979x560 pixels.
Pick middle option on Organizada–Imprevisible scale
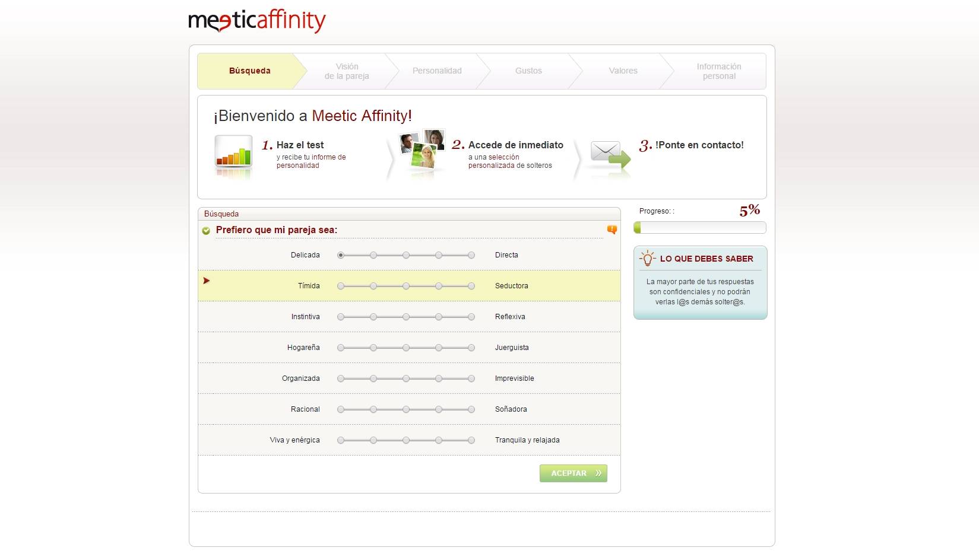(x=406, y=378)
